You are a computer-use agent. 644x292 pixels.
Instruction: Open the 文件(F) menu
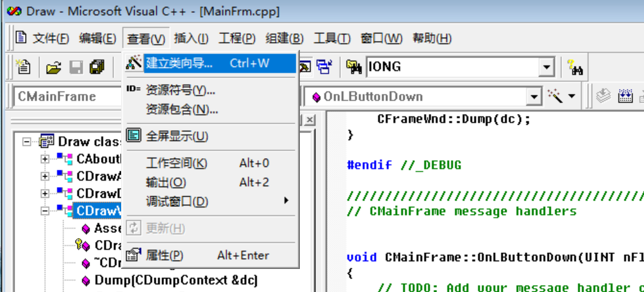click(51, 38)
